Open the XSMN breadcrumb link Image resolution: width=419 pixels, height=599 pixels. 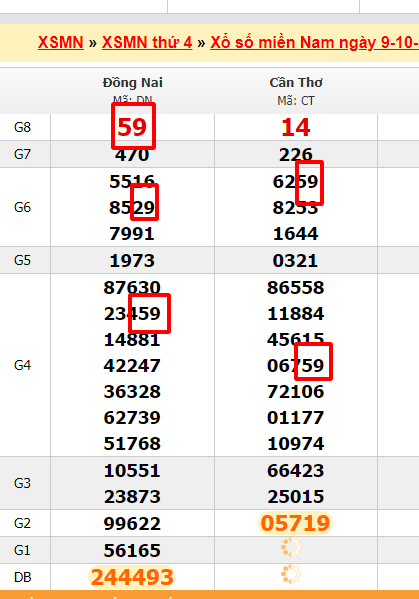point(61,42)
